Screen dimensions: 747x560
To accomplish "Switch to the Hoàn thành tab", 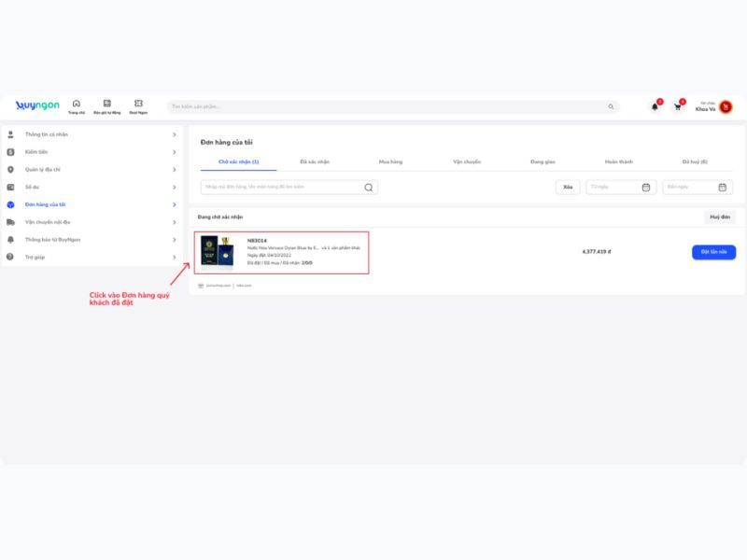I will pyautogui.click(x=619, y=161).
